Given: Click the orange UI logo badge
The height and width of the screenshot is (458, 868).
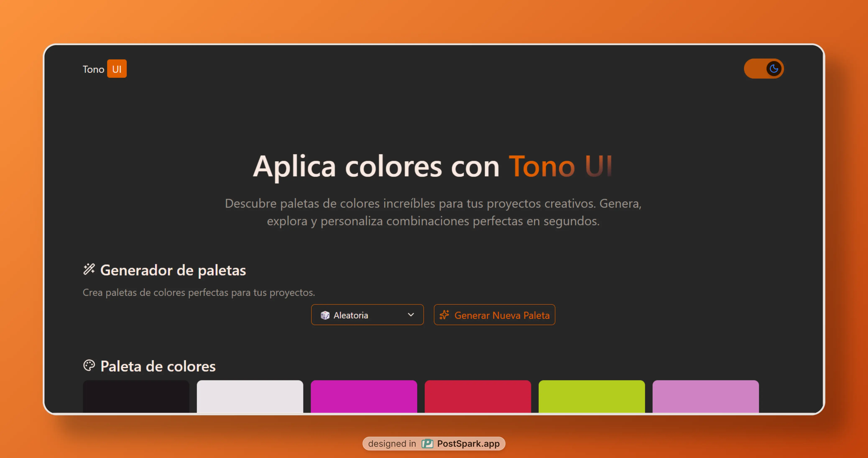Looking at the screenshot, I should tap(117, 69).
